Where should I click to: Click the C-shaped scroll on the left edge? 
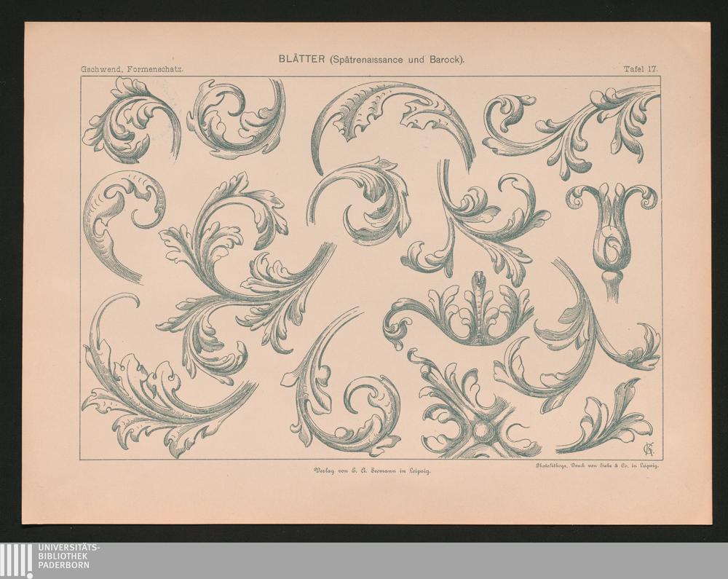[x=120, y=218]
